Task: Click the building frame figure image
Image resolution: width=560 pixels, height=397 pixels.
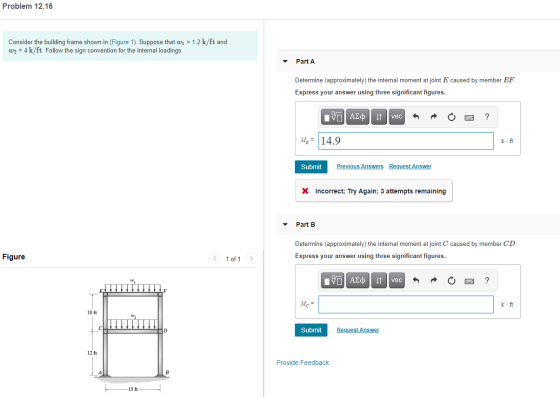Action: 129,335
